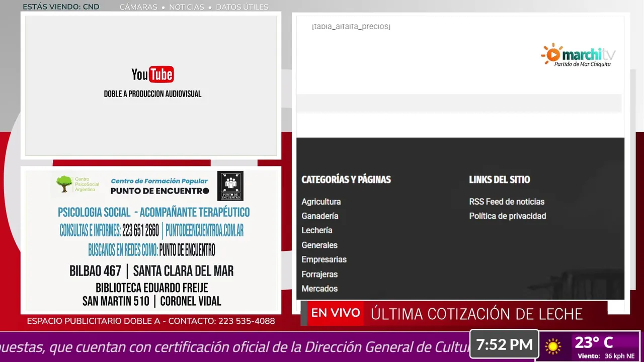
Task: Click the marchi tv logo
Action: (578, 55)
